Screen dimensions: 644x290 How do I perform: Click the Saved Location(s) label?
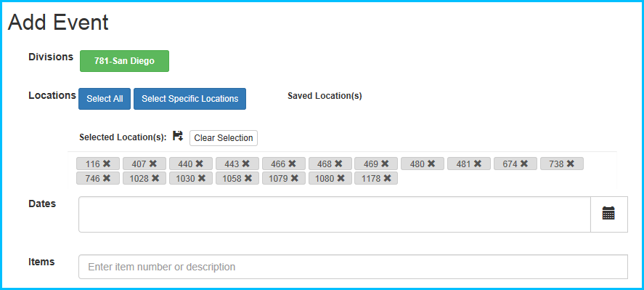tap(325, 96)
